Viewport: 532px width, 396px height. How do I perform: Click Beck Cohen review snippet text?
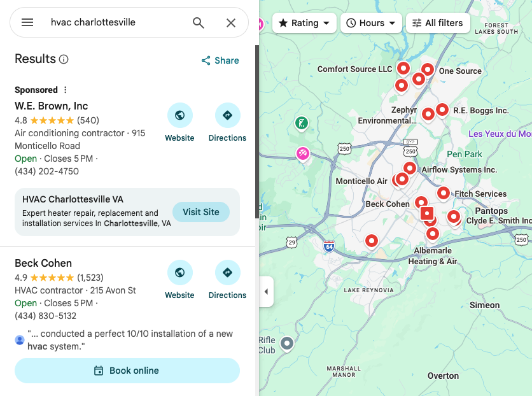[130, 340]
